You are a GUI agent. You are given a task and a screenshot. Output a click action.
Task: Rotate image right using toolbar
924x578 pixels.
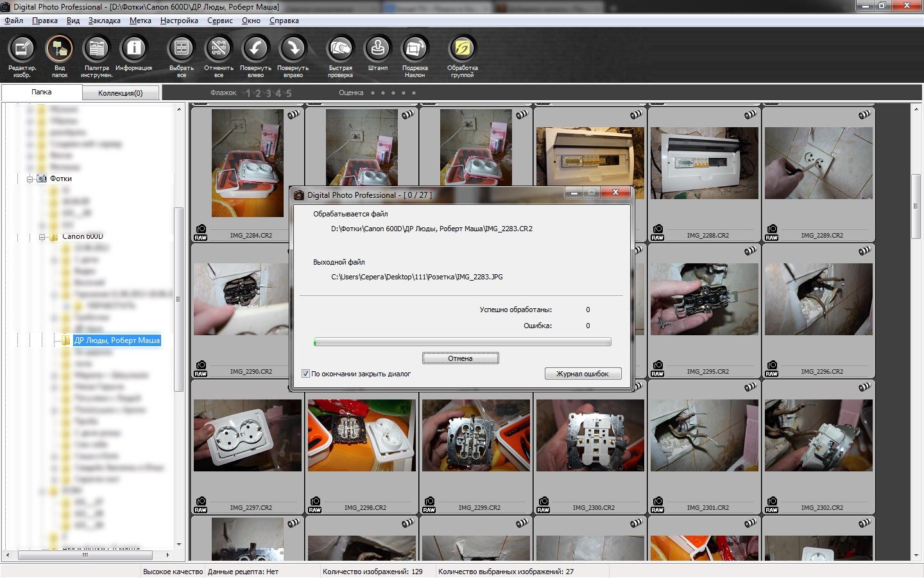pos(293,49)
